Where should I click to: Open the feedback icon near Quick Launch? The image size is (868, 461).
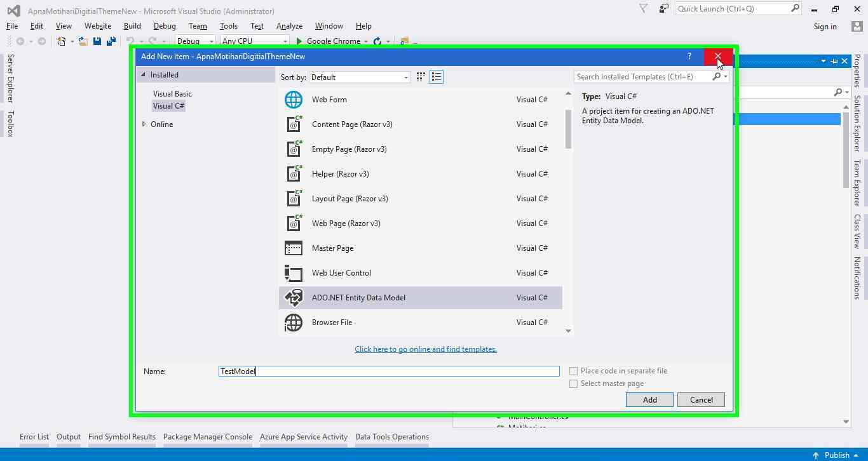point(664,9)
